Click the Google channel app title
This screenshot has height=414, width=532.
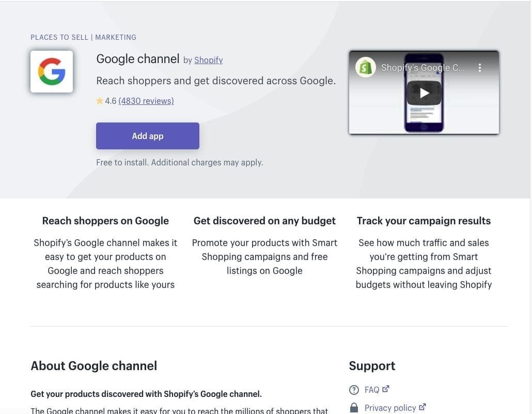coord(137,59)
